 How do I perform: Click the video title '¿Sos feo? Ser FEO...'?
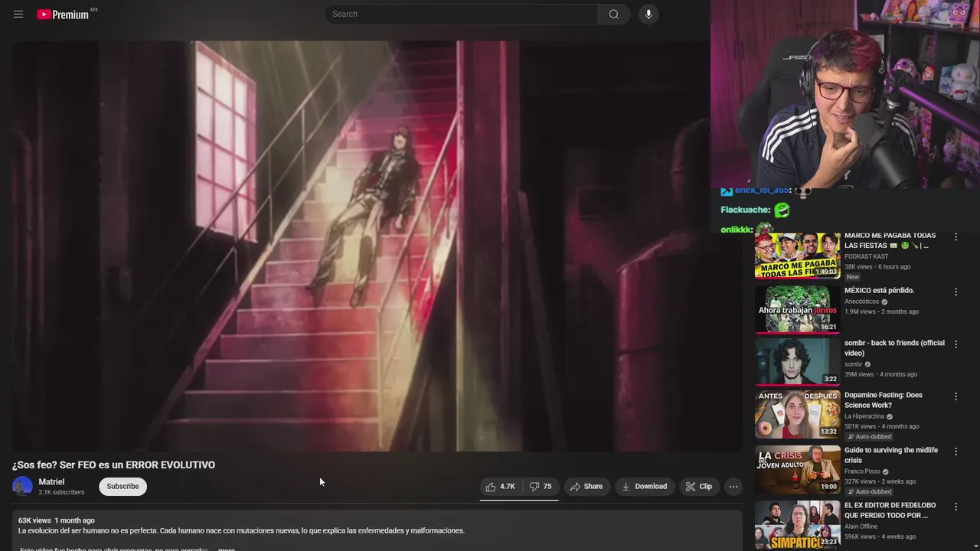point(113,465)
